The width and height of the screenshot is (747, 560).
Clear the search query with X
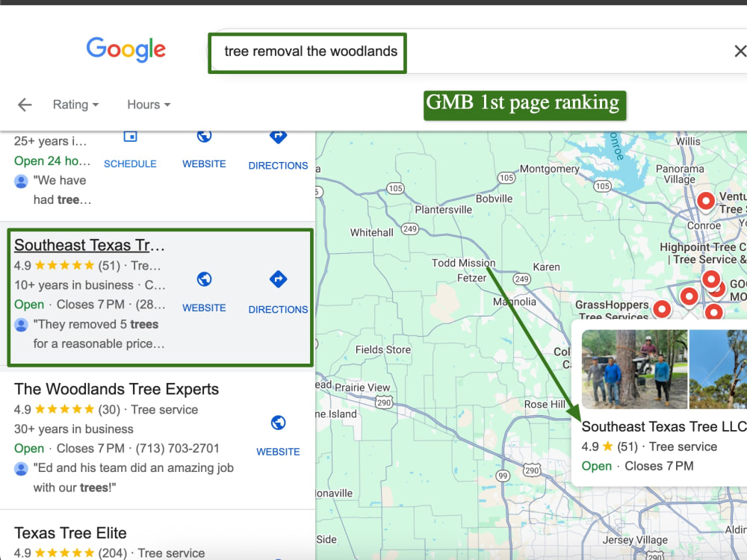(740, 51)
